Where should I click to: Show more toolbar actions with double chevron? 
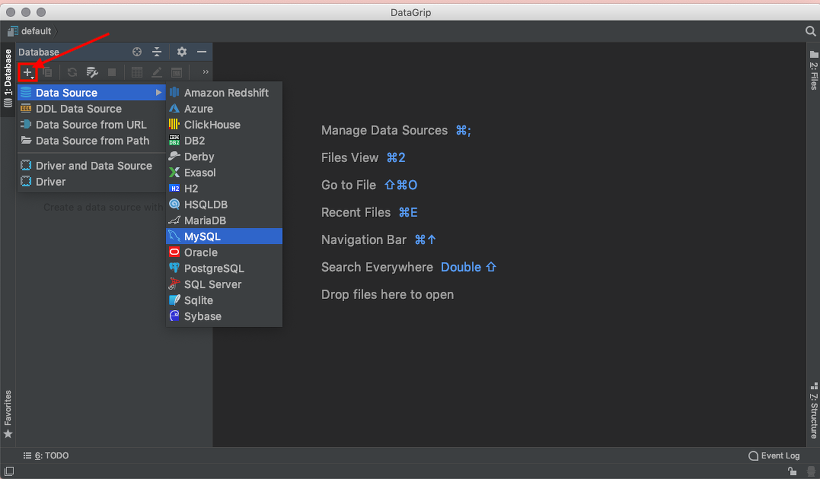pos(206,72)
